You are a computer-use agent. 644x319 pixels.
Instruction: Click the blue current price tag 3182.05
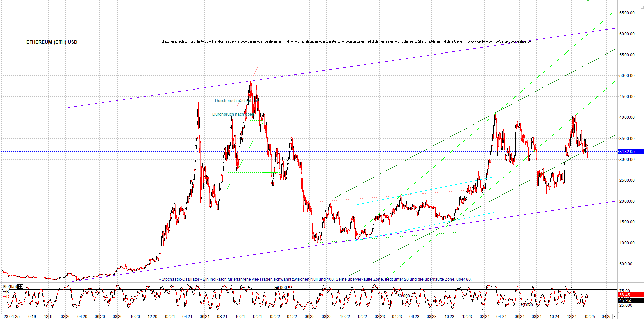point(627,152)
